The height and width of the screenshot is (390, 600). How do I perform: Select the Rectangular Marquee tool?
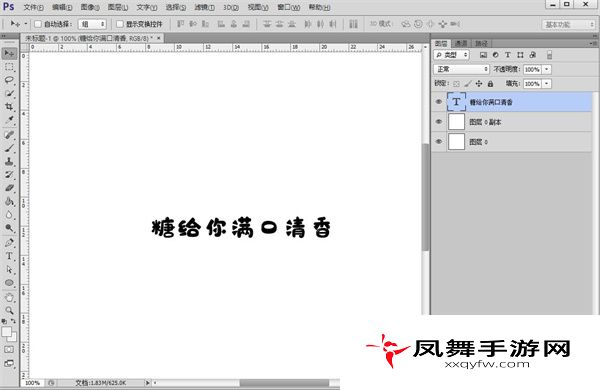click(9, 67)
